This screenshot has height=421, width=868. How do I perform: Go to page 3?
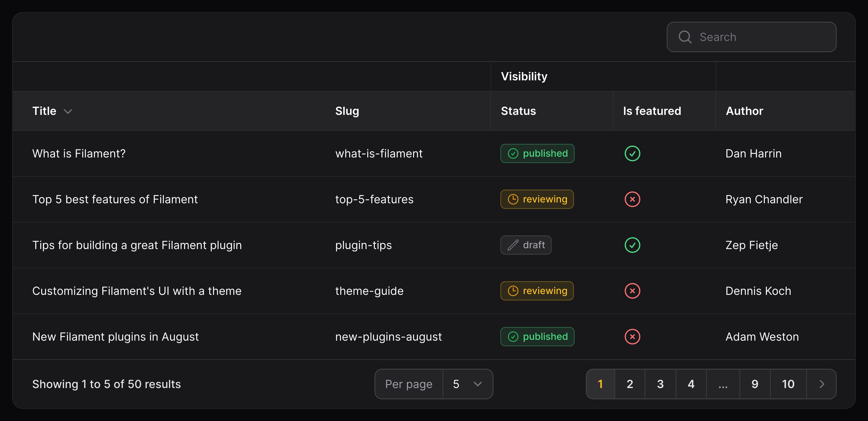pyautogui.click(x=660, y=384)
